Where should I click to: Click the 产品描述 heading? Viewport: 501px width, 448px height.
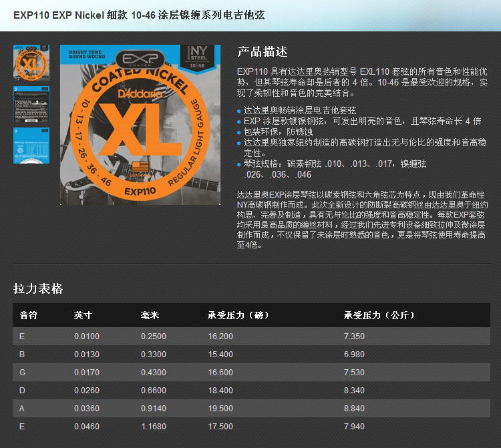[x=263, y=51]
